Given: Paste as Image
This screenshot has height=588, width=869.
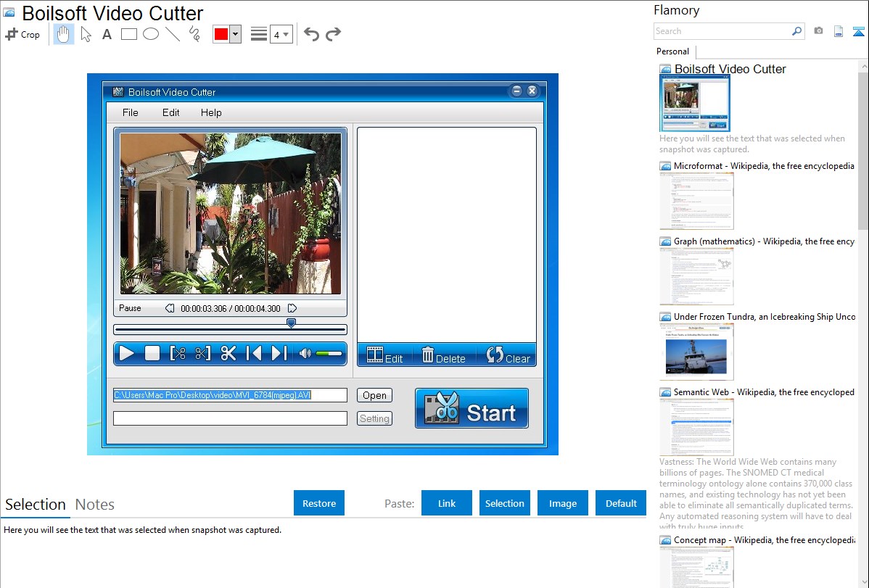Looking at the screenshot, I should click(563, 503).
